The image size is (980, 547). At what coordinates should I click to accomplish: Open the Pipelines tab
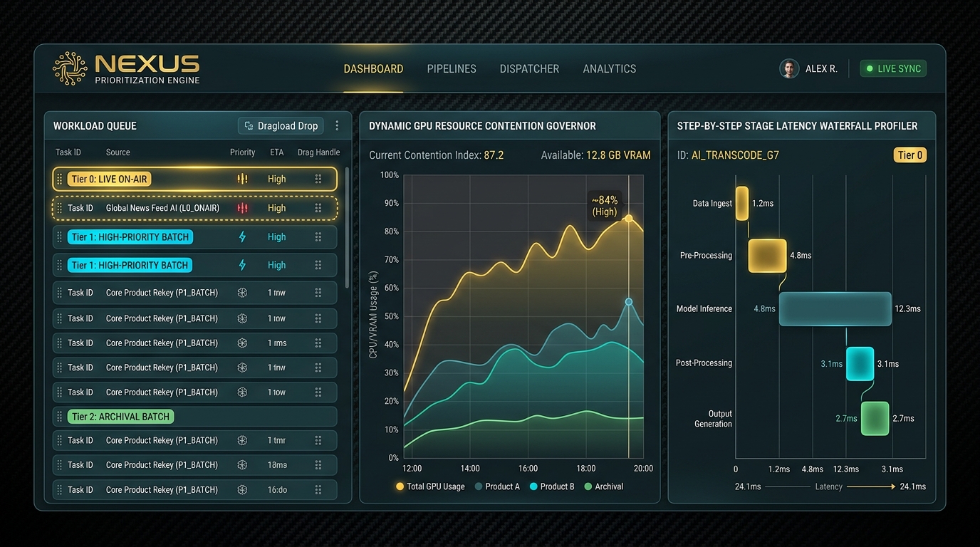click(x=452, y=69)
